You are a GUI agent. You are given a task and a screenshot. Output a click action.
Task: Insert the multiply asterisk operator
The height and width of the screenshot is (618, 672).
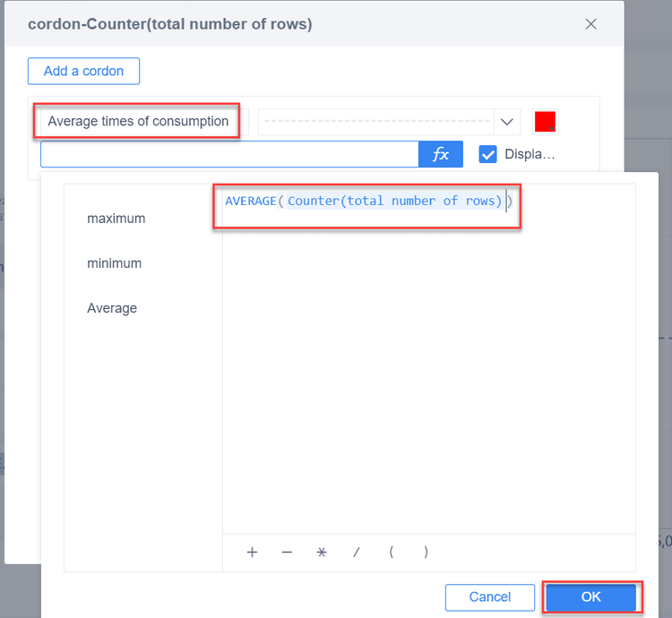point(322,553)
